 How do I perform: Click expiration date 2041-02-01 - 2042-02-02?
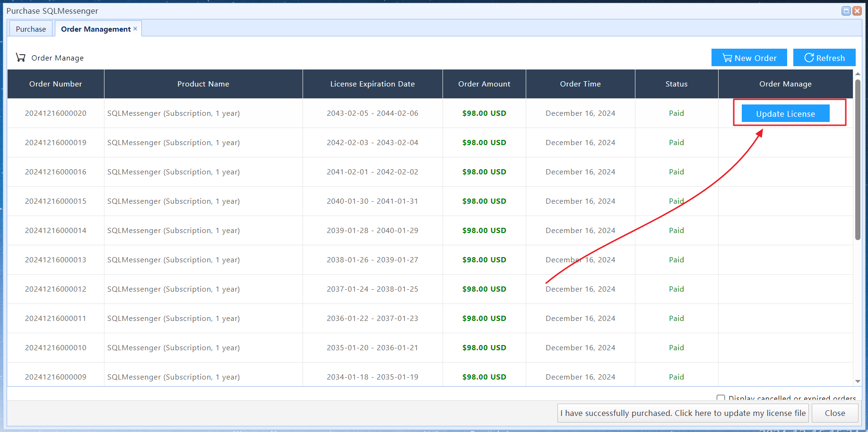click(x=373, y=172)
